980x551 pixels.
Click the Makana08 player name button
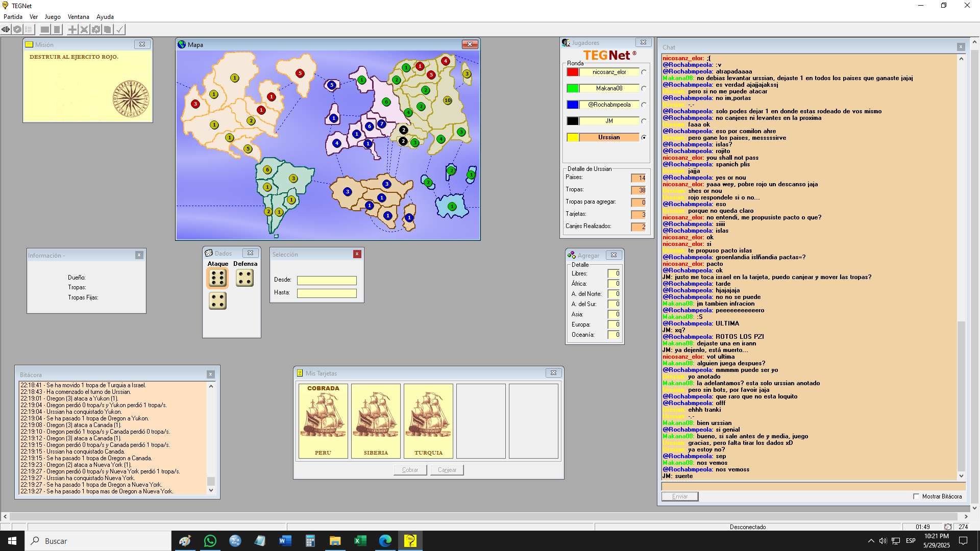click(609, 88)
